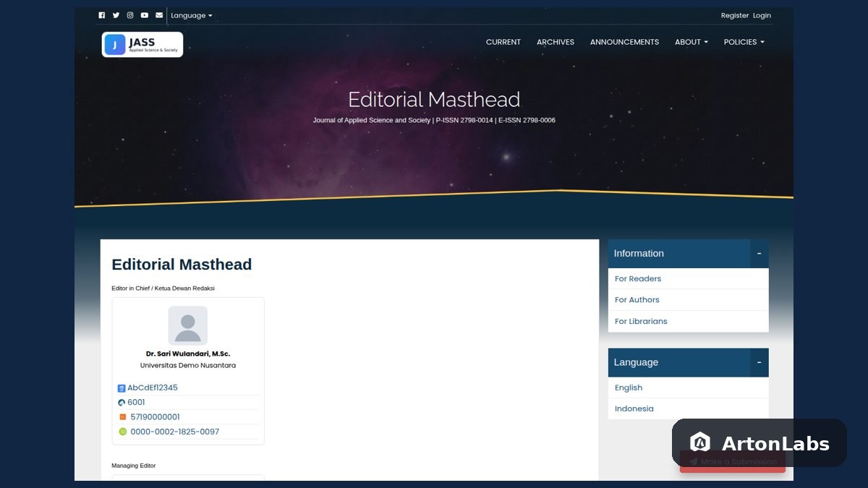Image resolution: width=868 pixels, height=488 pixels.
Task: Open the AbCdEf12345 scholar ID link
Action: click(153, 388)
